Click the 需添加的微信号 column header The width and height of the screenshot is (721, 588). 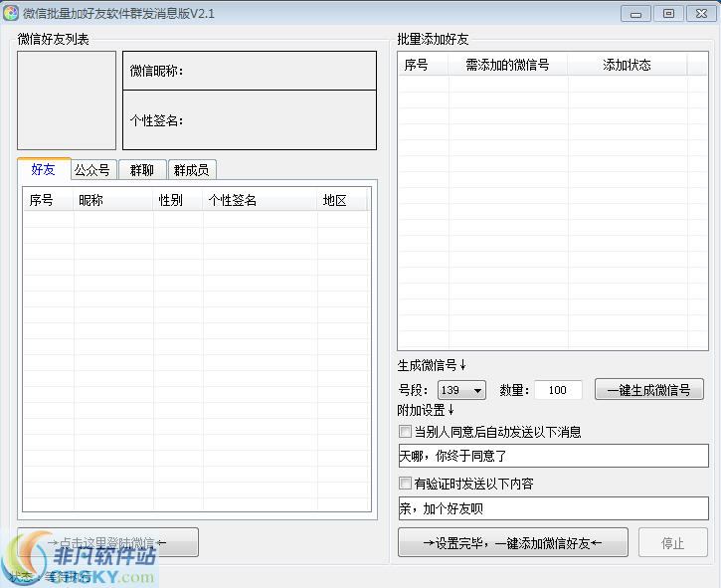(507, 65)
